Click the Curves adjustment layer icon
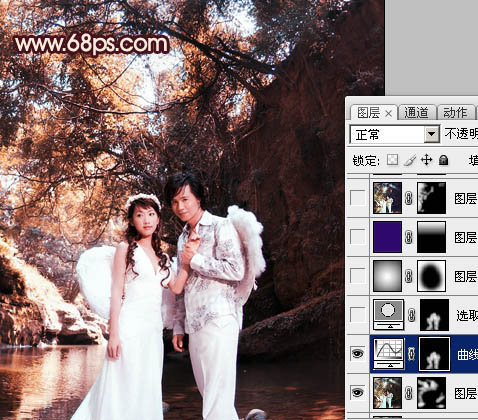 389,353
